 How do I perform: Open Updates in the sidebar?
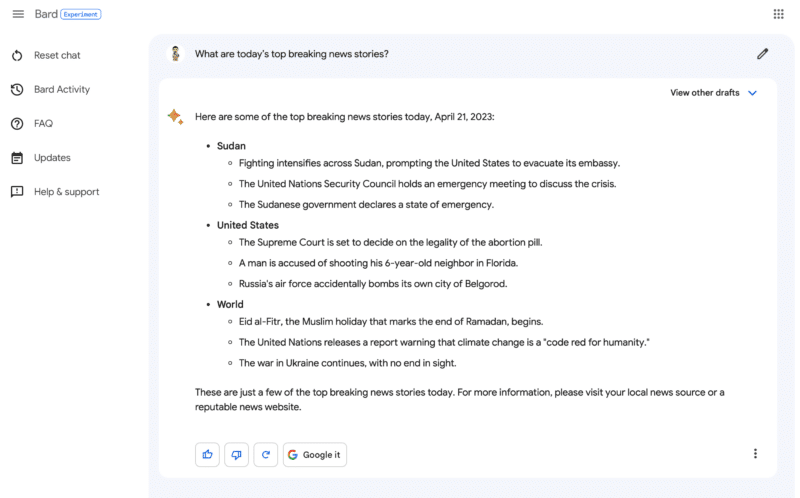pos(52,157)
